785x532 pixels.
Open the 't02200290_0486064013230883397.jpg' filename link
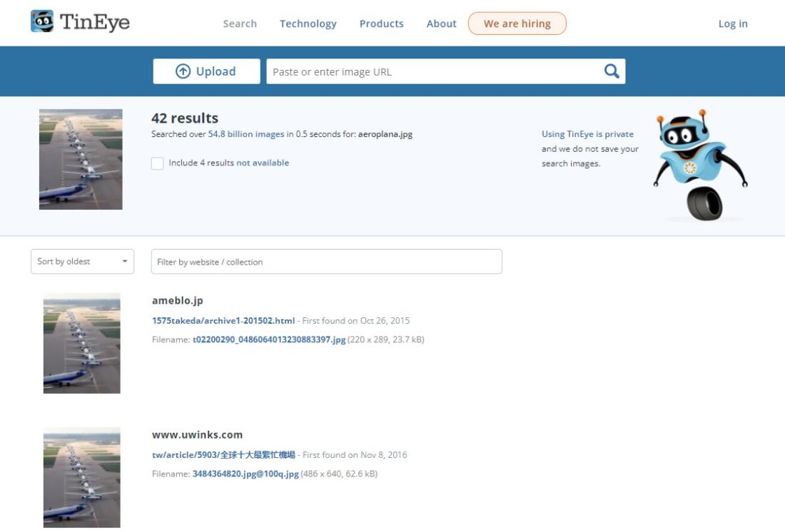(x=269, y=339)
